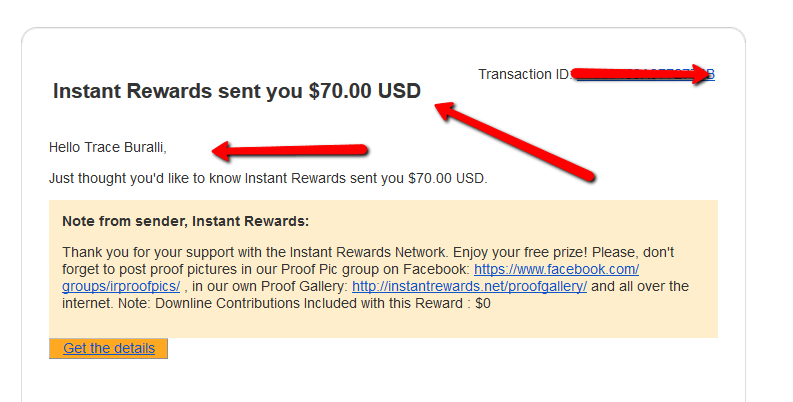Viewport: 793px width, 402px height.
Task: Click the Just thought you'd like to know sentence
Action: [268, 178]
